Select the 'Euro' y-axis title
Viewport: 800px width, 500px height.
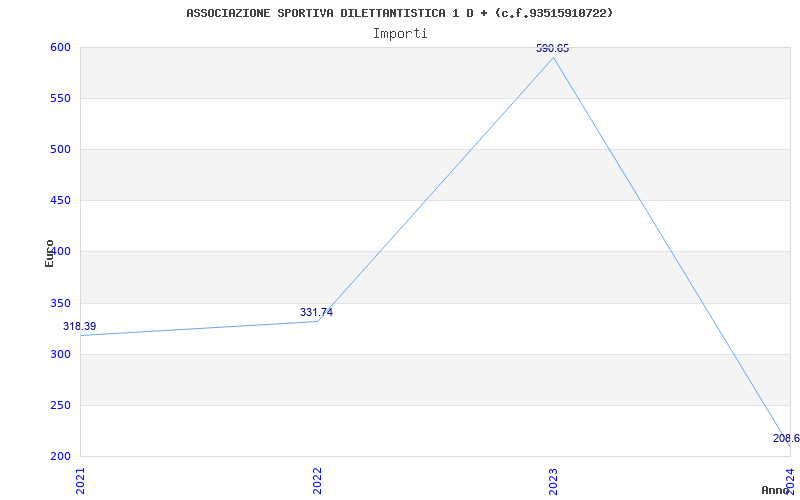(49, 254)
